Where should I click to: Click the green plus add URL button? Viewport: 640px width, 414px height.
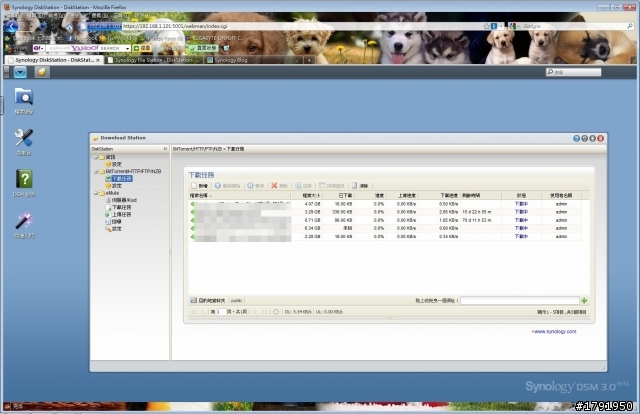pyautogui.click(x=584, y=300)
